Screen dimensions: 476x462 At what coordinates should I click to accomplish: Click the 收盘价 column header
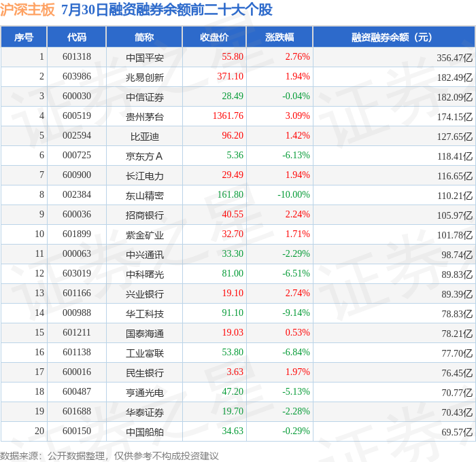pyautogui.click(x=214, y=37)
